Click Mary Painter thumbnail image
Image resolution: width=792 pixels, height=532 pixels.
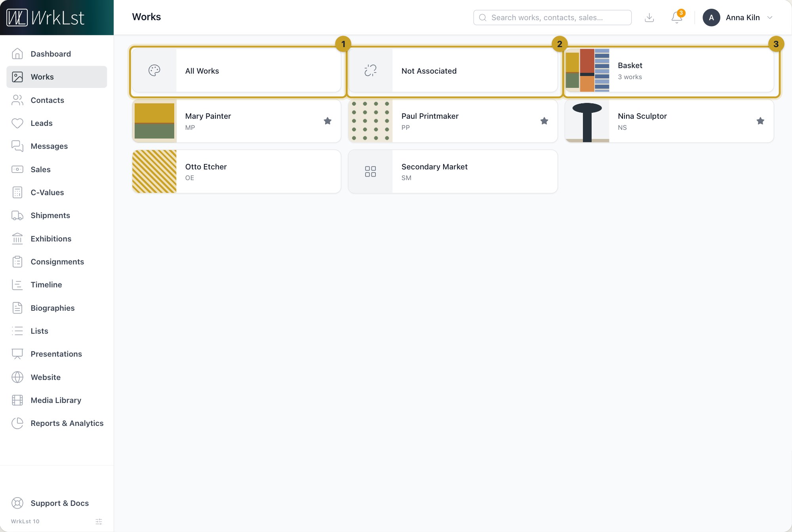tap(154, 121)
